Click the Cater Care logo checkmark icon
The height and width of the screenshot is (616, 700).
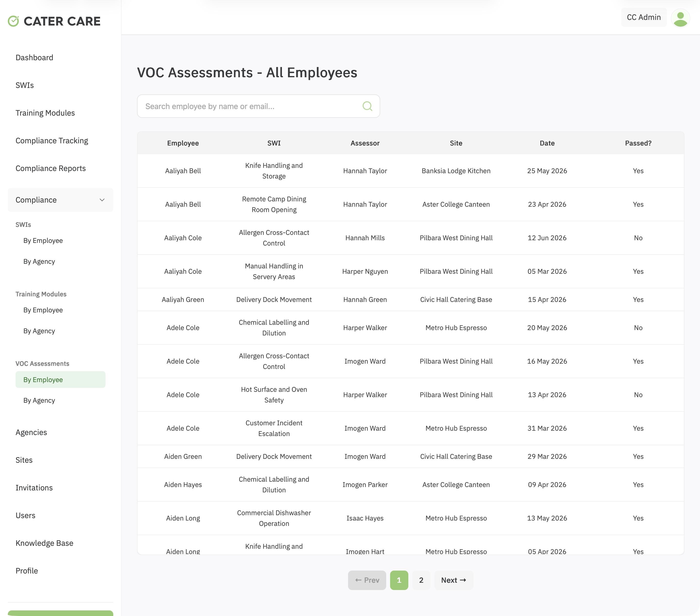(x=13, y=21)
